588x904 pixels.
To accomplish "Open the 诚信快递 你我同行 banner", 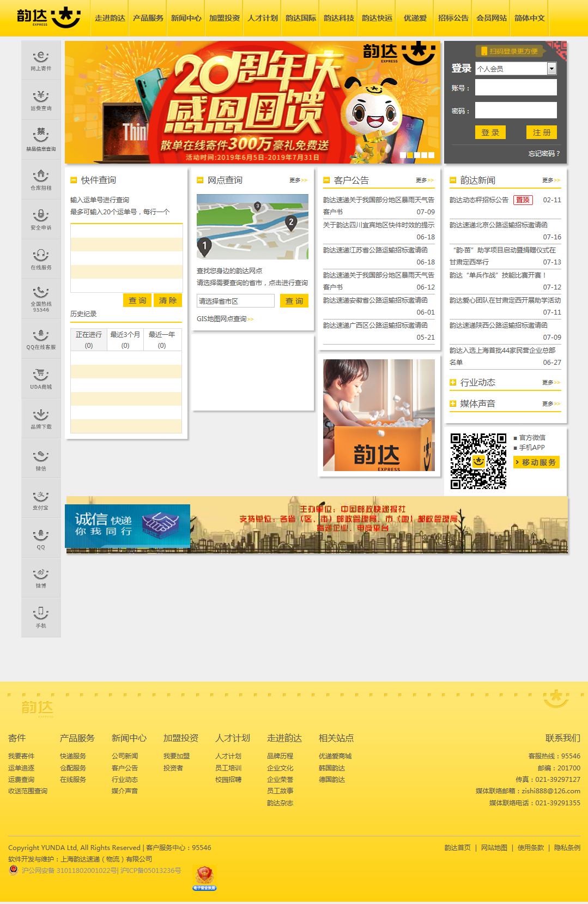I will tap(128, 526).
